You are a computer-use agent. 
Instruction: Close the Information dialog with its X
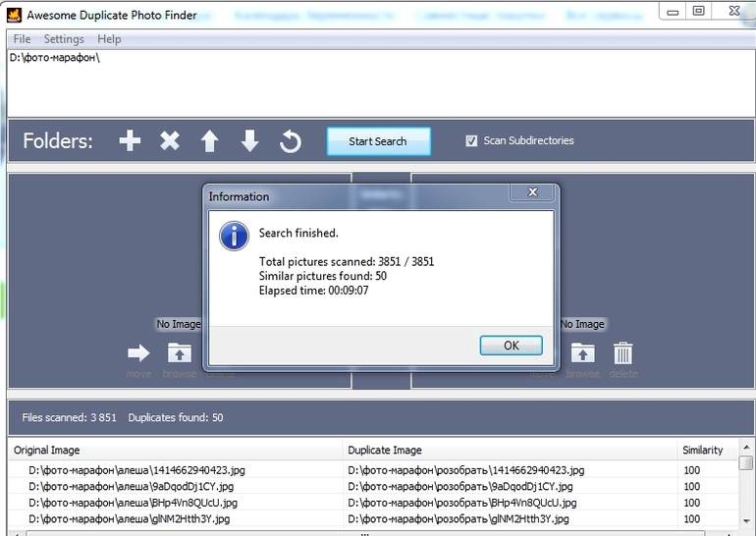pos(532,192)
